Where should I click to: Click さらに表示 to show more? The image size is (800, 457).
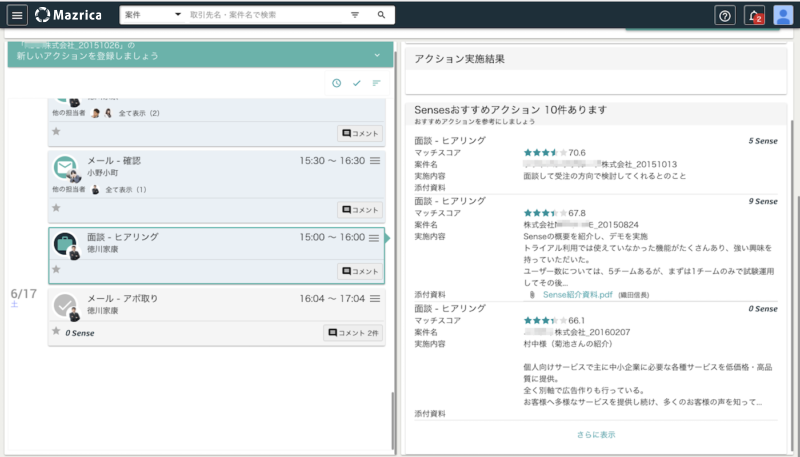coord(595,435)
